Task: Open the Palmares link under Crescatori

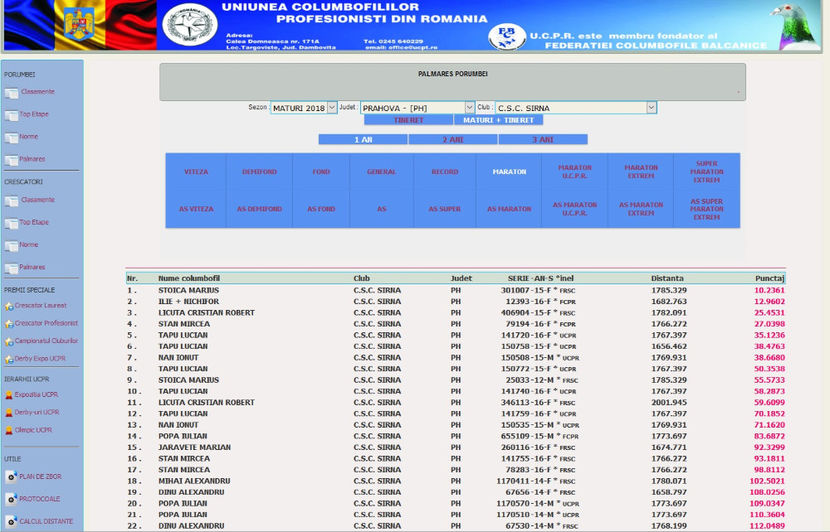Action: [x=32, y=267]
